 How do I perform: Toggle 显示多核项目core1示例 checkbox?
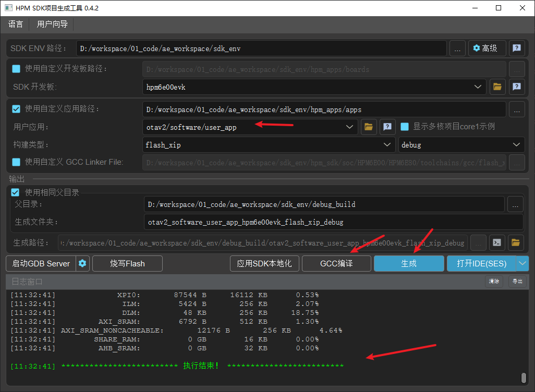click(405, 127)
